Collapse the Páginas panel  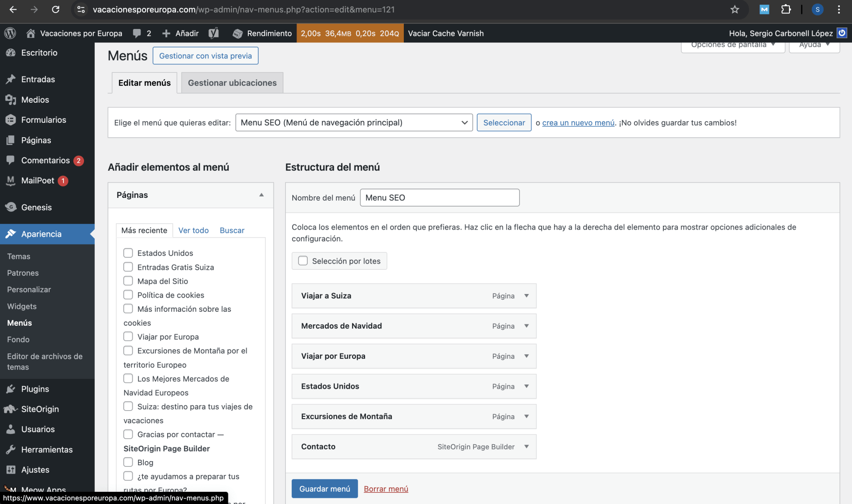pyautogui.click(x=261, y=195)
